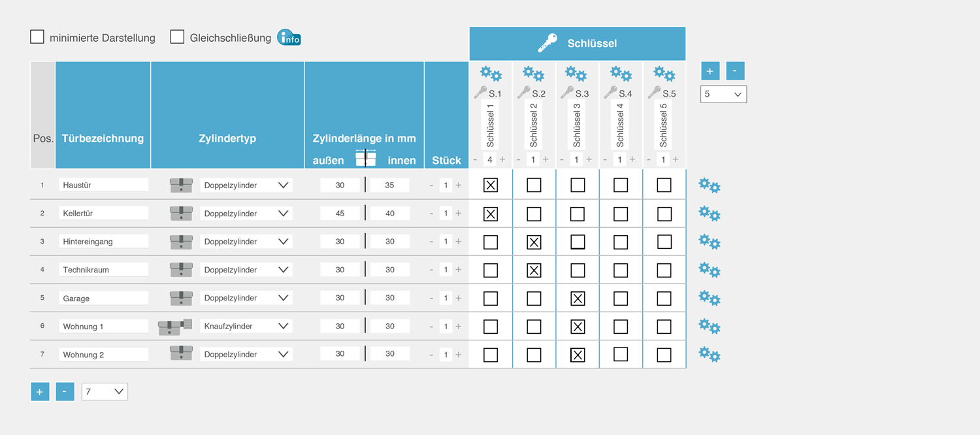Remove a door row with minus button
This screenshot has width=980, height=435.
tap(65, 392)
